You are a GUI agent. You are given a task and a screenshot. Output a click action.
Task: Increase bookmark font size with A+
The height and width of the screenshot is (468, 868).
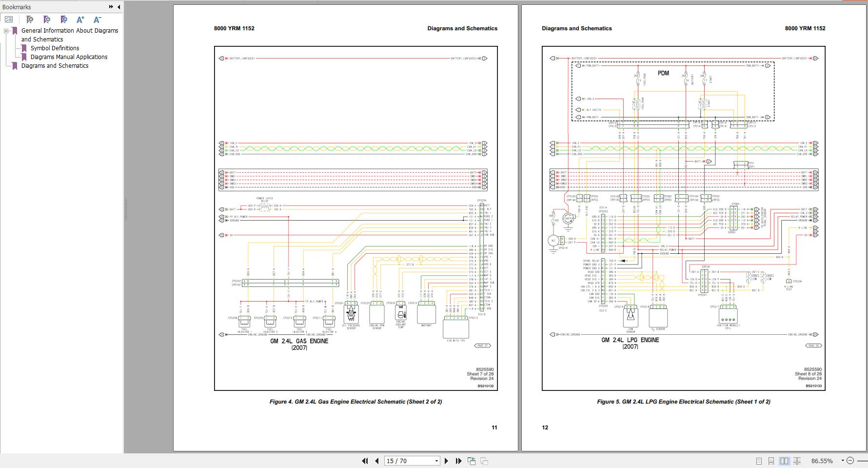(x=80, y=20)
